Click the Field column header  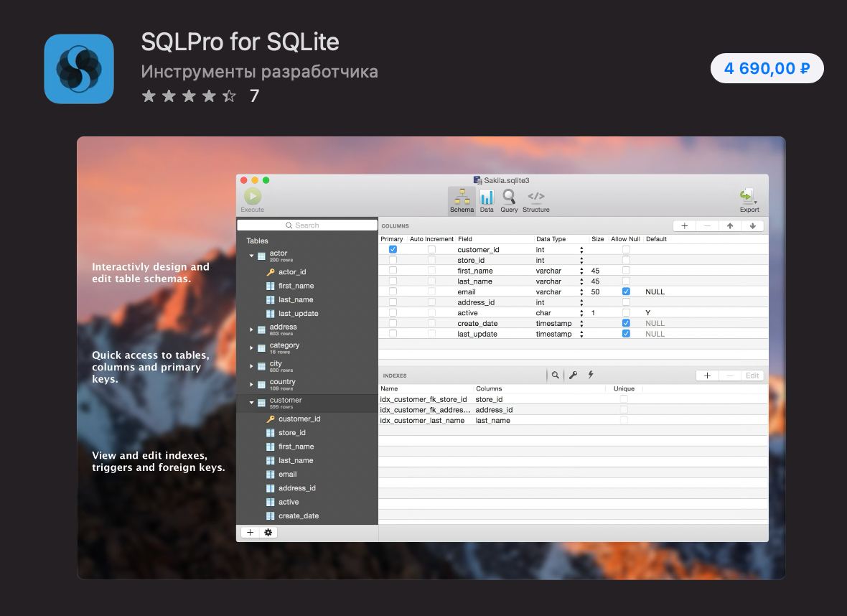(x=464, y=239)
